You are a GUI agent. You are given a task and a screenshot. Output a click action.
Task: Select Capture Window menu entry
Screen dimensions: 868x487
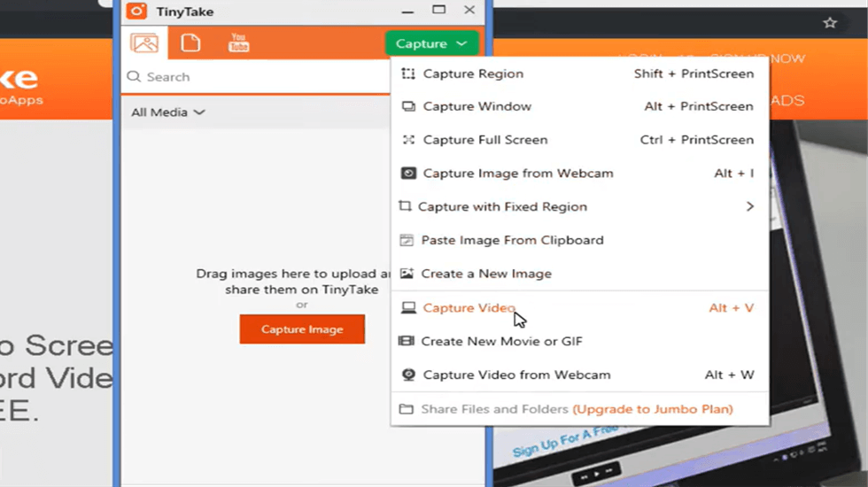[x=579, y=106]
